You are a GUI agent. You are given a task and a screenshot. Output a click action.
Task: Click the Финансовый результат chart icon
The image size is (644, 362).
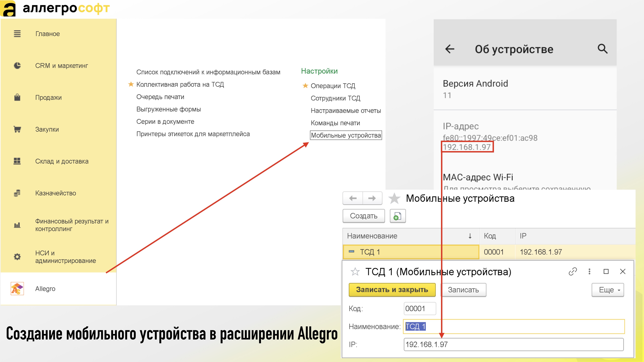tap(17, 225)
